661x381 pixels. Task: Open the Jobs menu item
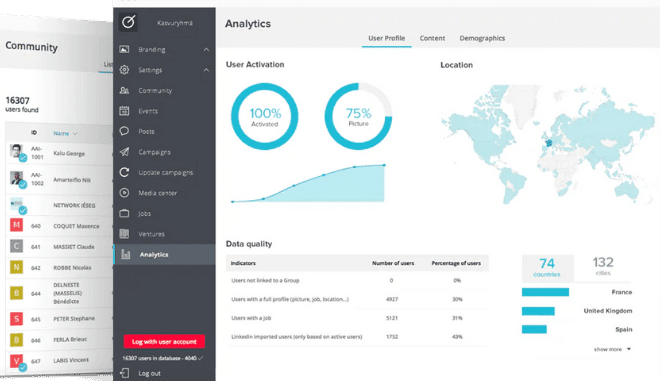(x=145, y=213)
